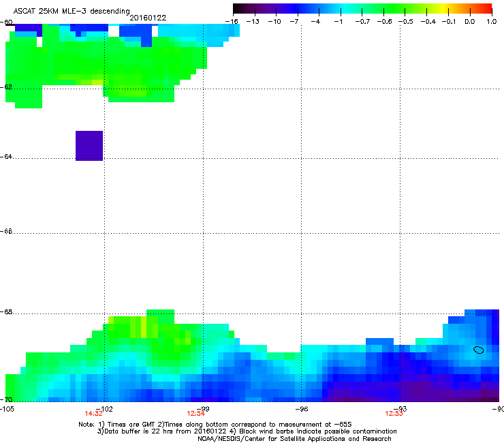Click the red time stamp 12:54

point(195,414)
